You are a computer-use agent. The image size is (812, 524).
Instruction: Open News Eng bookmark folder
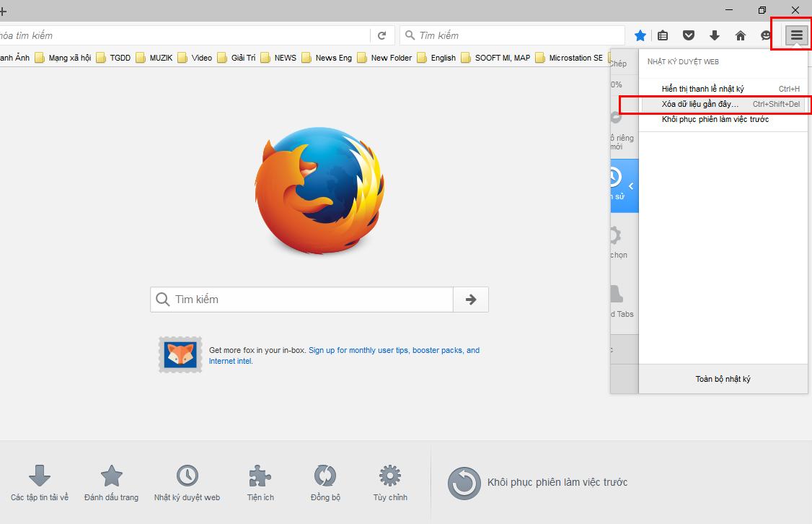[327, 58]
